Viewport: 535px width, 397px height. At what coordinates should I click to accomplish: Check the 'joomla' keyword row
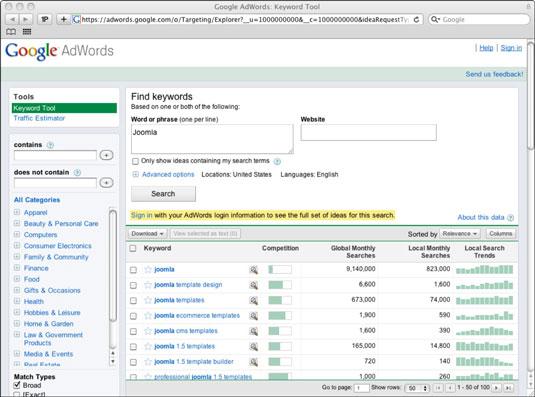coord(133,270)
